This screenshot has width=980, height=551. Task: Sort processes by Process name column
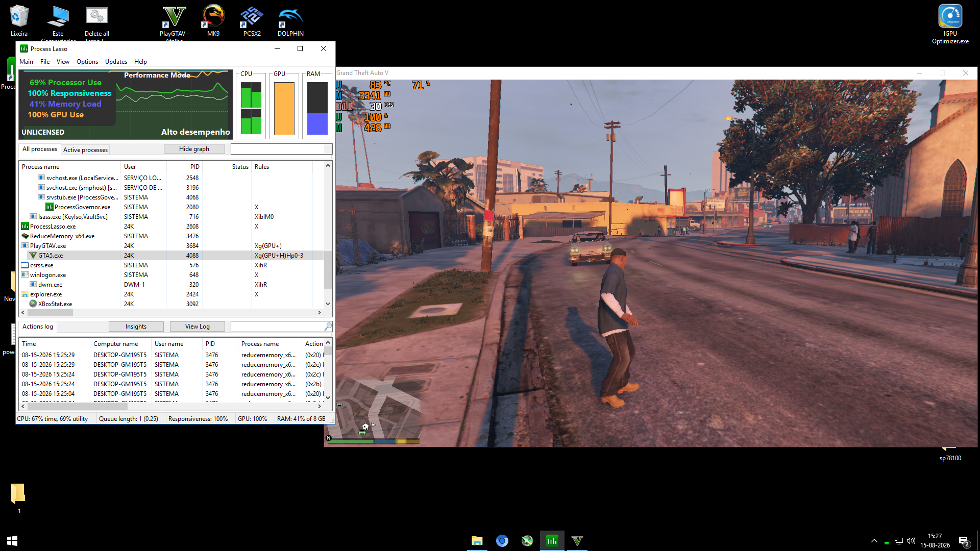pos(70,167)
